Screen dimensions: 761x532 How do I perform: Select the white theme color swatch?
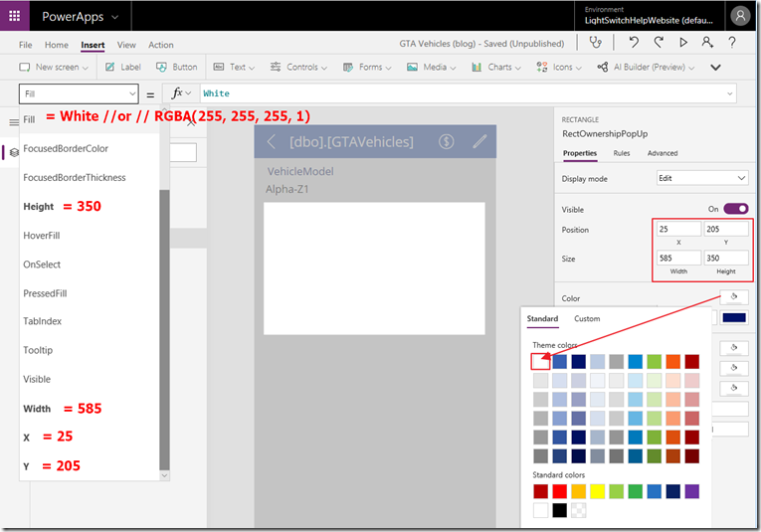coord(540,361)
